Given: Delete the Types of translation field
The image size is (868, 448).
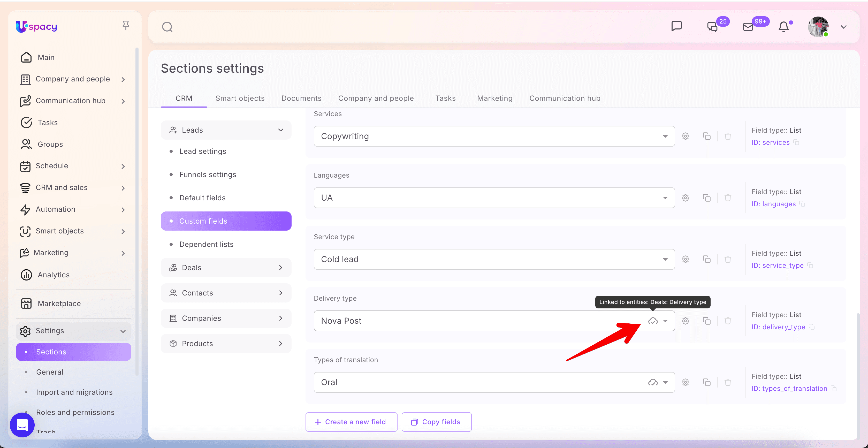Looking at the screenshot, I should (x=728, y=382).
